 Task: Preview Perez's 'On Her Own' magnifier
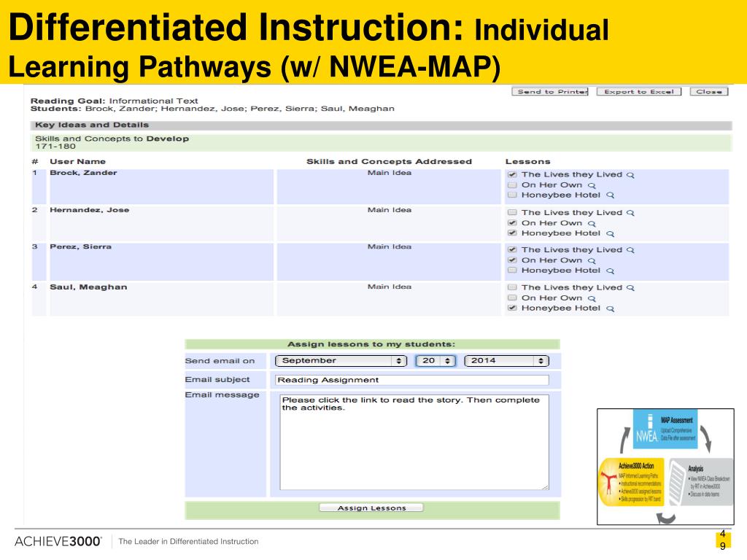592,260
